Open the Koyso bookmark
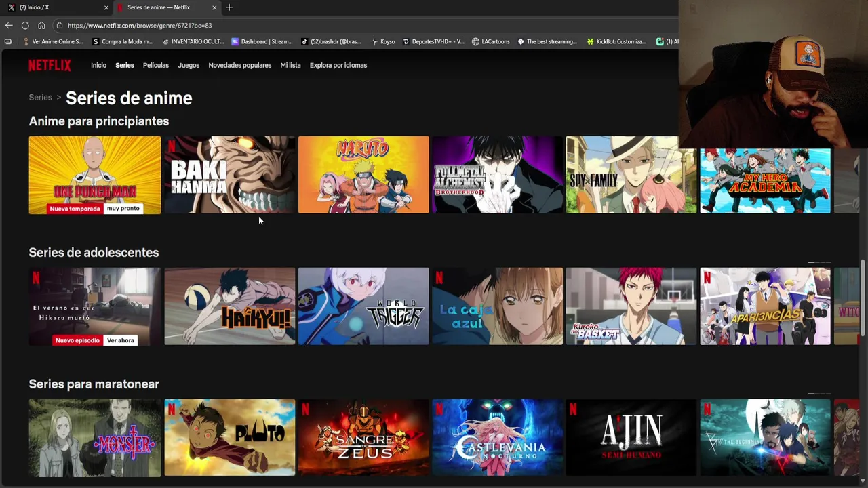The height and width of the screenshot is (488, 868). (x=382, y=41)
